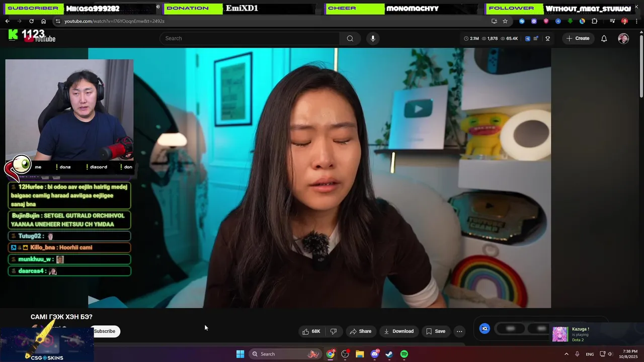
Task: Open the pink shield extension icon
Action: coord(546,21)
